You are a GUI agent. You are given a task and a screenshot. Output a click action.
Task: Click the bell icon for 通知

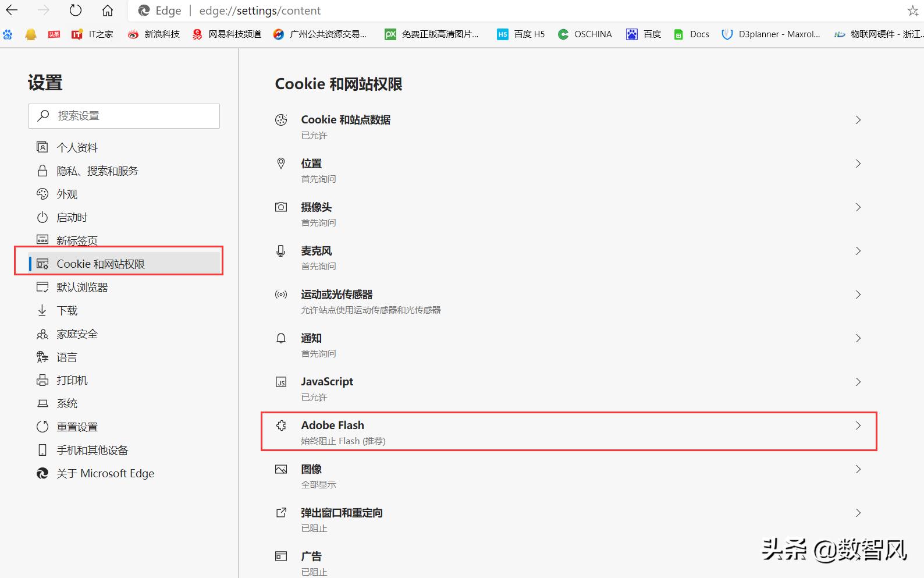pyautogui.click(x=281, y=338)
